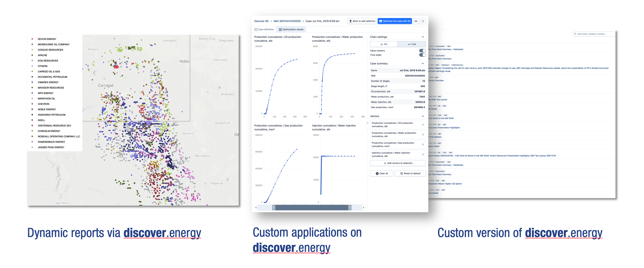644x268 pixels.
Task: Select the Line chart type
Action: 412,44
